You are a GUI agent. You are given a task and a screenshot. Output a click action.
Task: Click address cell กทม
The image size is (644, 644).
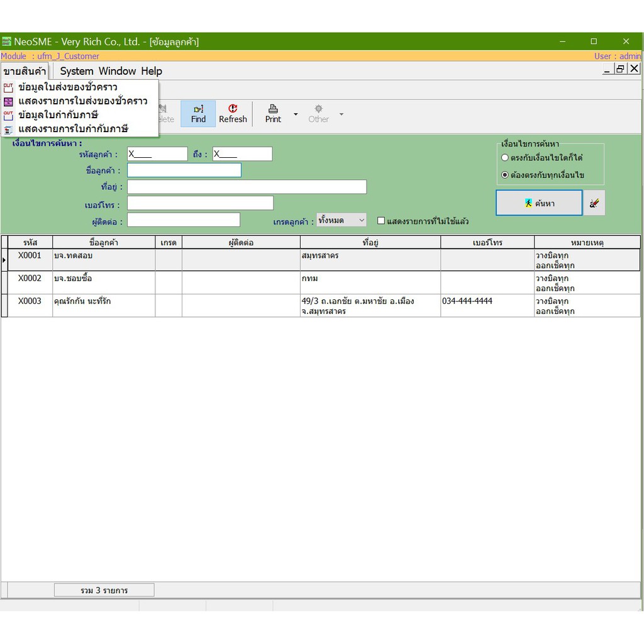click(x=370, y=282)
